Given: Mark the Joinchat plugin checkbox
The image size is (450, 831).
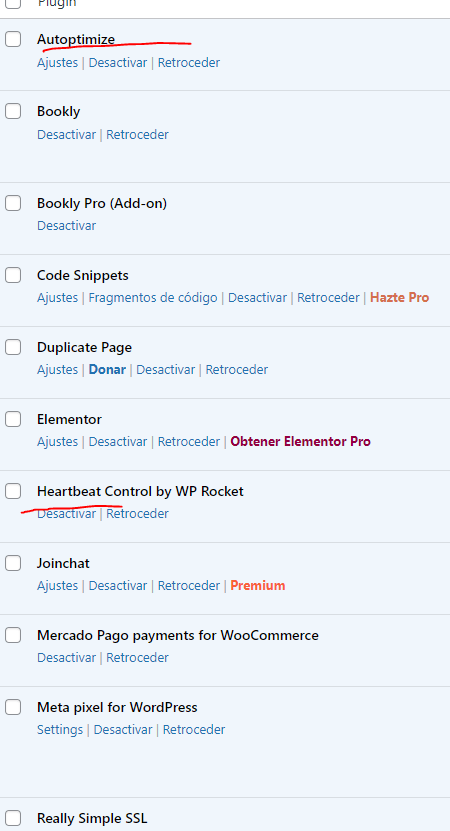Looking at the screenshot, I should [x=13, y=563].
